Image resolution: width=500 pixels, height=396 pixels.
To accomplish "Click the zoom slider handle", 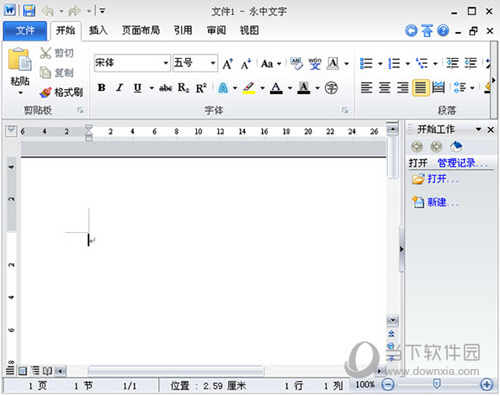I will pyautogui.click(x=436, y=384).
